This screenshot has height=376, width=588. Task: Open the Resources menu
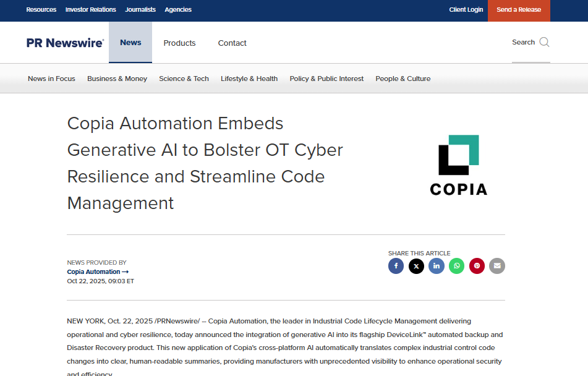tap(41, 10)
